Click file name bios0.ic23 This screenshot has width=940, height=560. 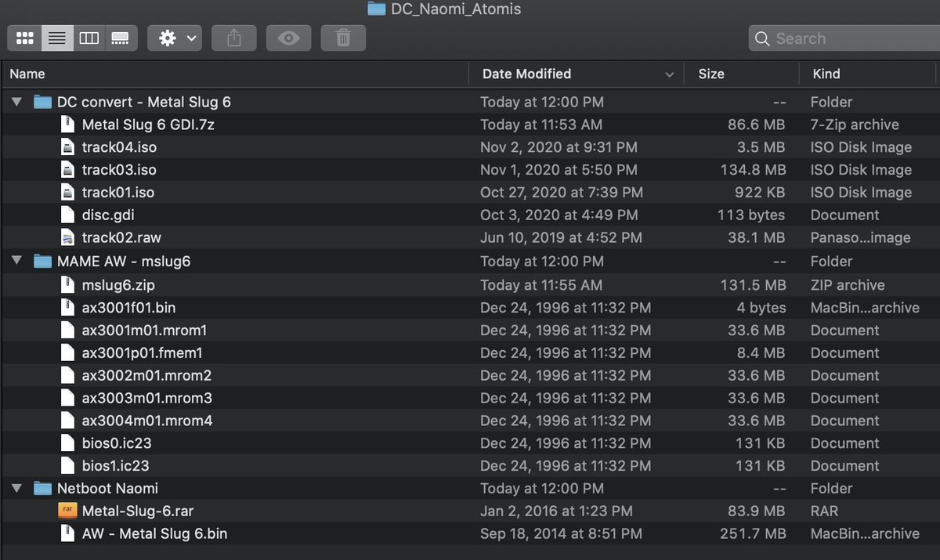pos(117,443)
